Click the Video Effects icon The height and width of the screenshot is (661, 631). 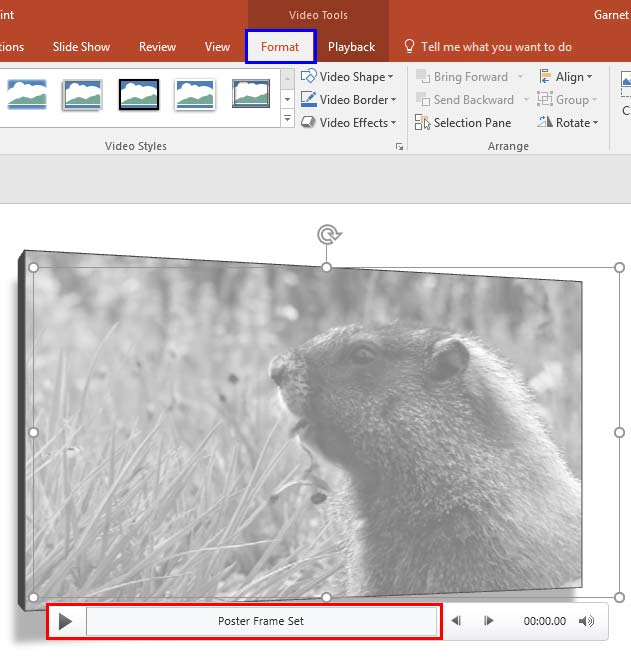coord(309,122)
